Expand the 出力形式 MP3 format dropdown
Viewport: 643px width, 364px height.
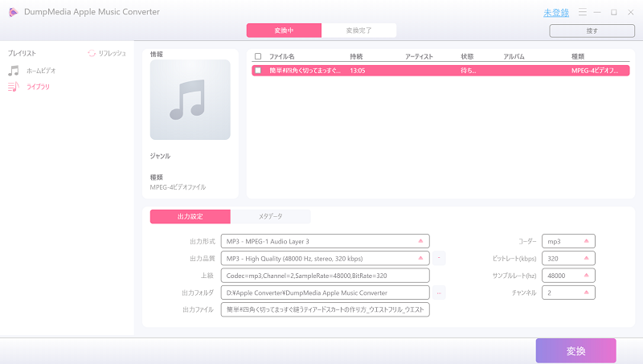tap(326, 241)
